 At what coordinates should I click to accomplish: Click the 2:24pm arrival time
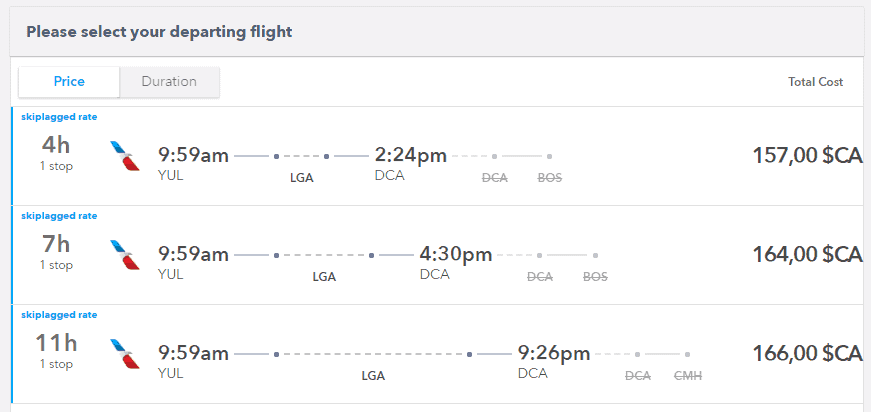click(410, 155)
